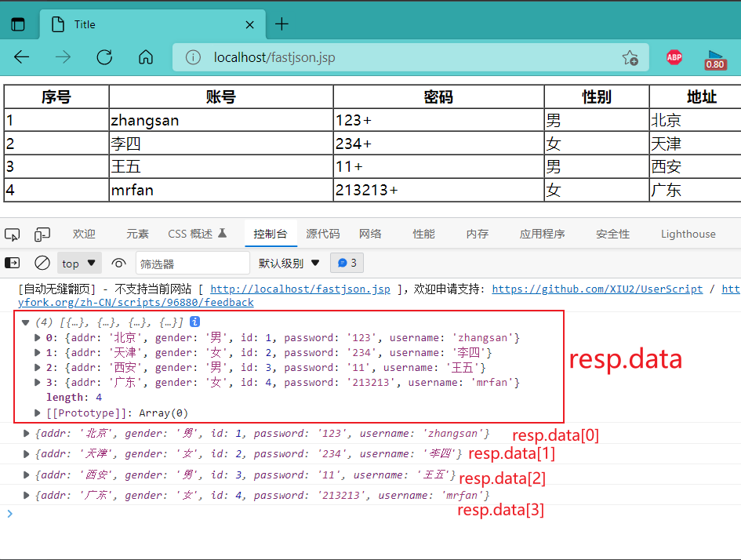Select the 控制台 console tab
Screen dimensions: 741x560
click(x=271, y=234)
